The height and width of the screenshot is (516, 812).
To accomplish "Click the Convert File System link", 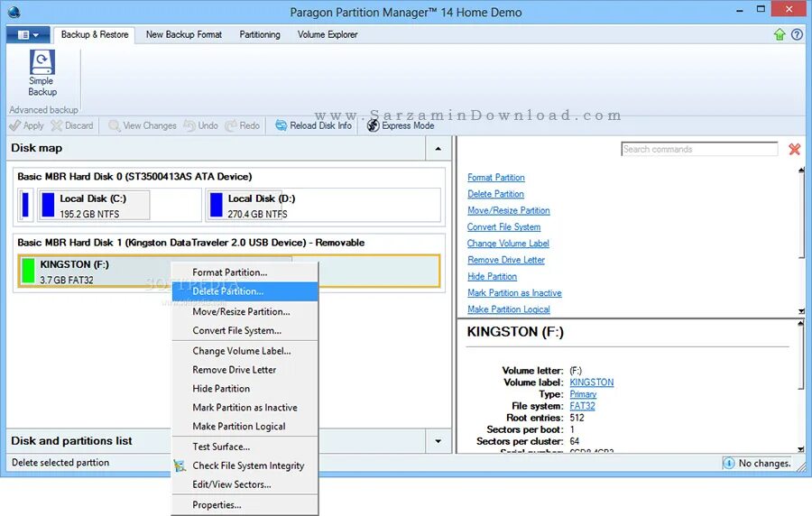I will (503, 227).
